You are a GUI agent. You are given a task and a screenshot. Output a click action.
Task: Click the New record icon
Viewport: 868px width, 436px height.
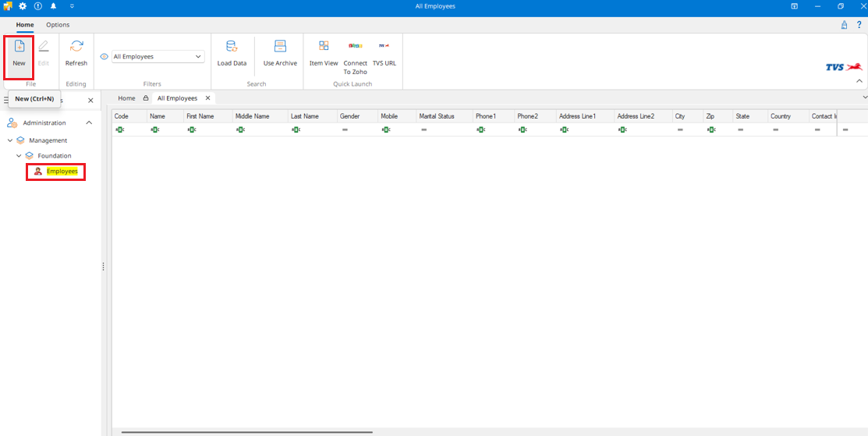click(19, 48)
